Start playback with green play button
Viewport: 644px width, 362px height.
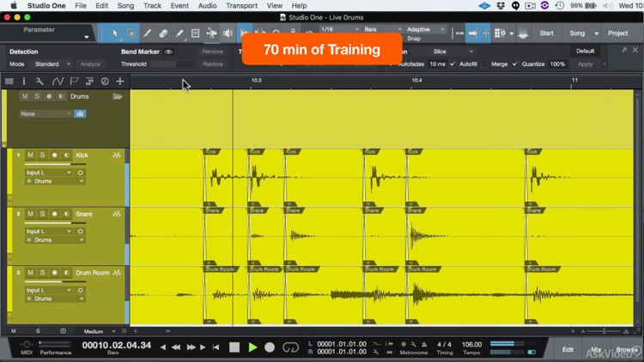tap(252, 347)
